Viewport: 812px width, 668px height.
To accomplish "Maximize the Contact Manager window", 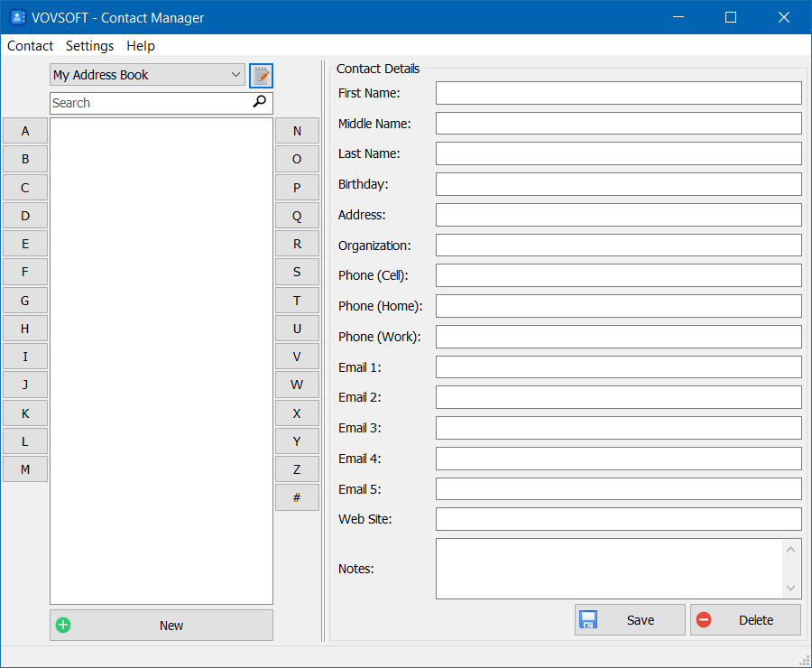I will point(731,17).
